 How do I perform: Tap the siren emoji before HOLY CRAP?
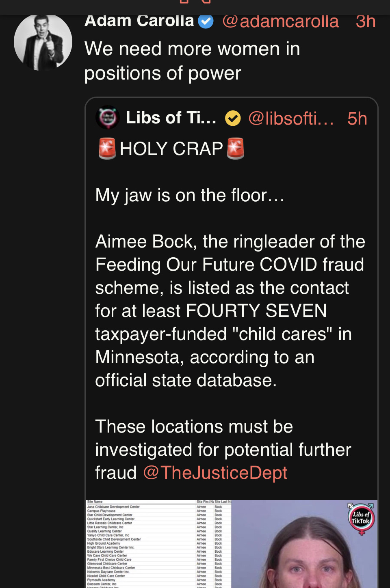click(x=107, y=149)
